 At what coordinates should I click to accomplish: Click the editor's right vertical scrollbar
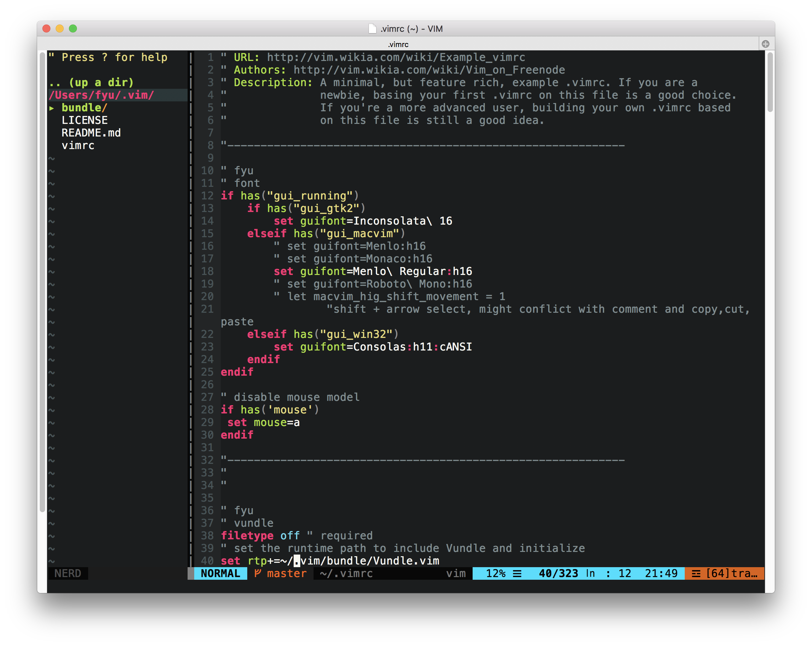pos(770,83)
